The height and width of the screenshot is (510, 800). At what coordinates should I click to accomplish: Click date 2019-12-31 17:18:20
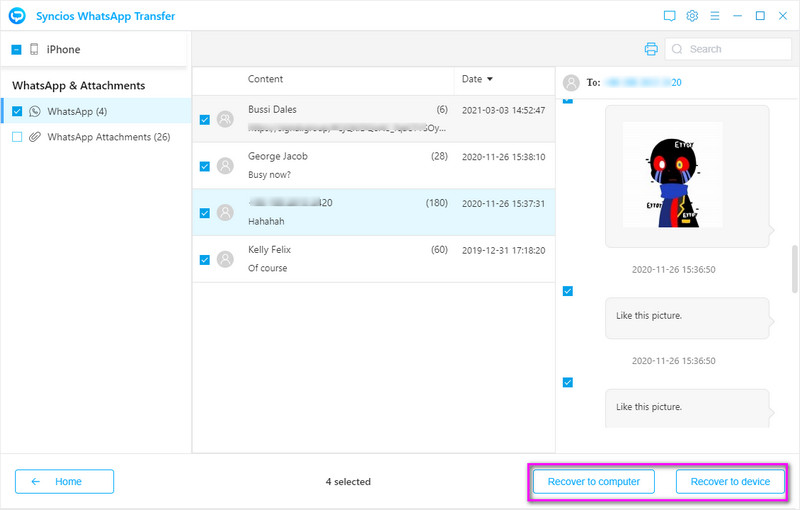pyautogui.click(x=503, y=250)
